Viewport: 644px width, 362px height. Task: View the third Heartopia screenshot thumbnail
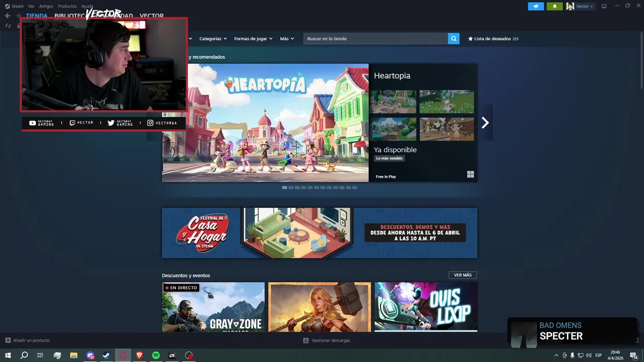393,129
